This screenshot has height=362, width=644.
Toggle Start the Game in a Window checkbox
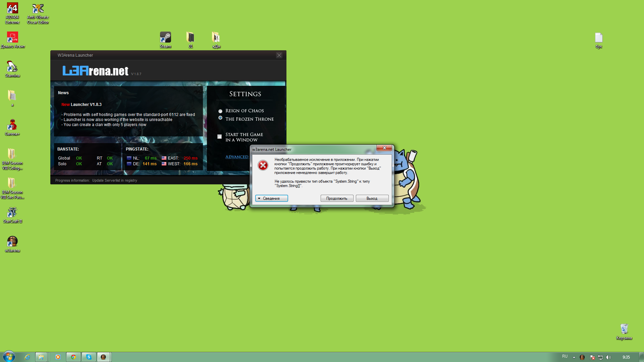(219, 136)
